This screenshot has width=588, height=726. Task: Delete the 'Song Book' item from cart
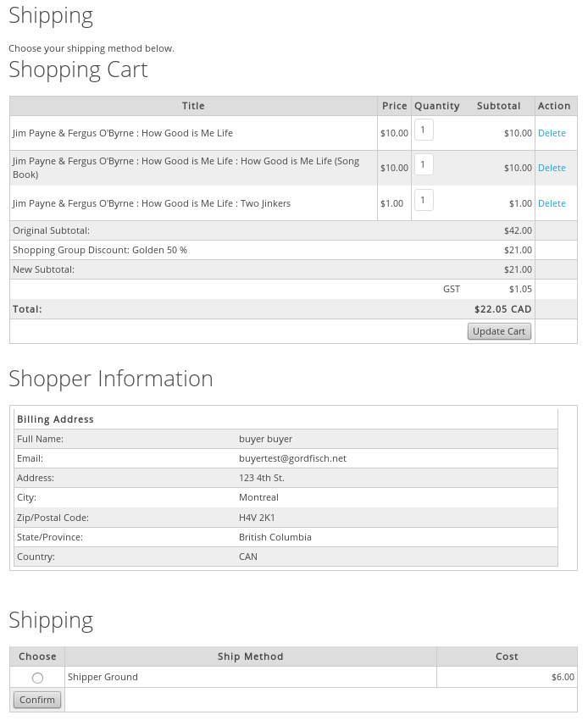(x=552, y=168)
